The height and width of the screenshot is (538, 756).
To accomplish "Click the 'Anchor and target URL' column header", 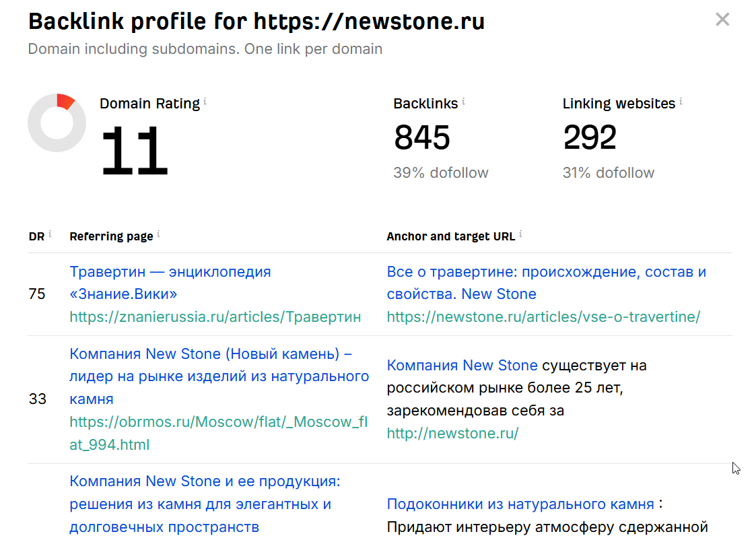I will [451, 236].
